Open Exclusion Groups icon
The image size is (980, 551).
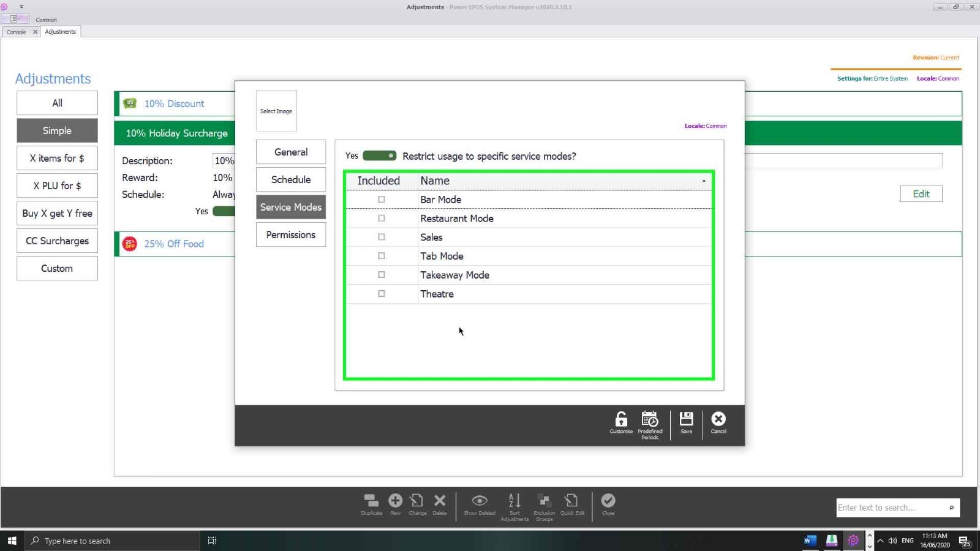[x=544, y=501]
